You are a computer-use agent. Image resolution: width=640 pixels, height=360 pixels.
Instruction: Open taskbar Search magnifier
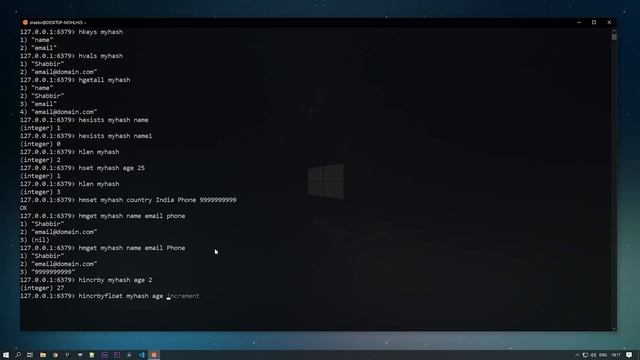[18, 355]
